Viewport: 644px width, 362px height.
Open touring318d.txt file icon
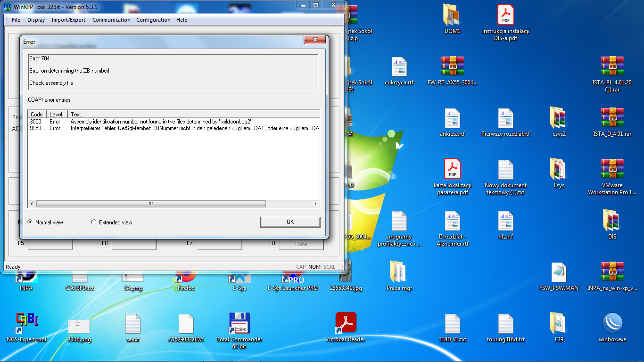(x=506, y=323)
